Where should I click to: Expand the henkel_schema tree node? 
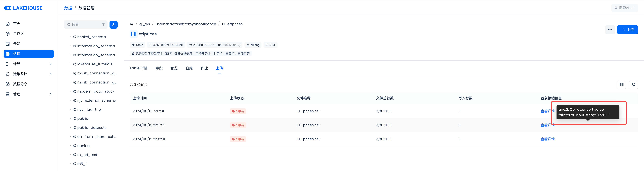point(70,37)
